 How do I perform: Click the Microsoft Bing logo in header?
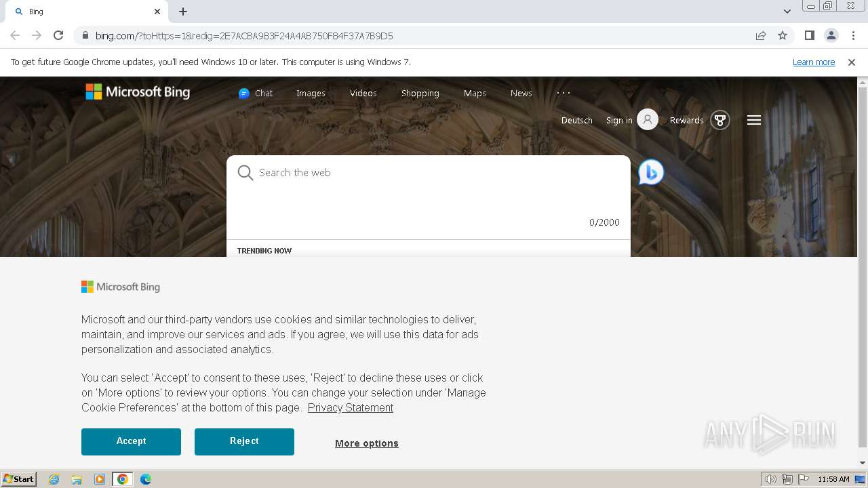[x=138, y=92]
